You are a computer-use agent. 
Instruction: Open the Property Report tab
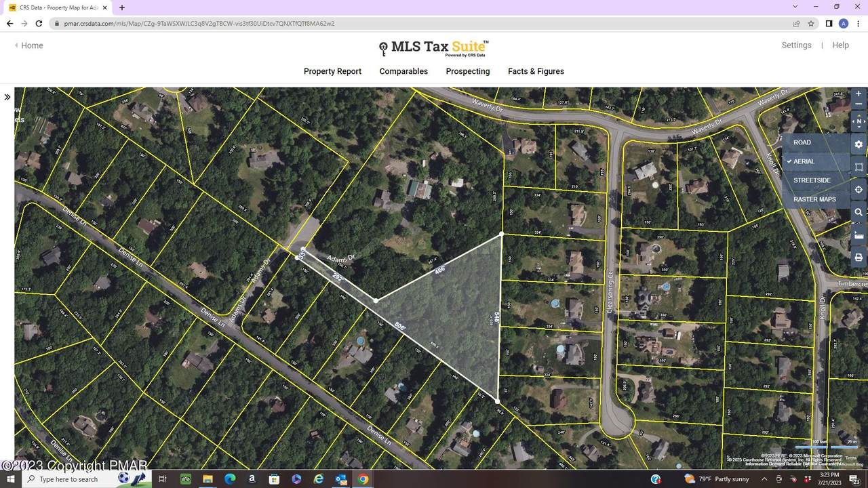coord(332,71)
